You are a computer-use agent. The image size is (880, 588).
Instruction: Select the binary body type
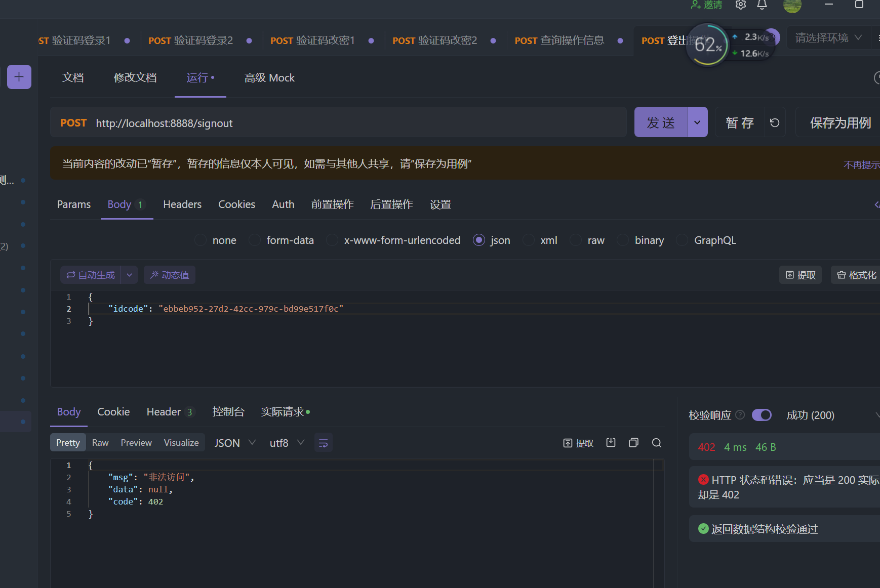click(641, 240)
